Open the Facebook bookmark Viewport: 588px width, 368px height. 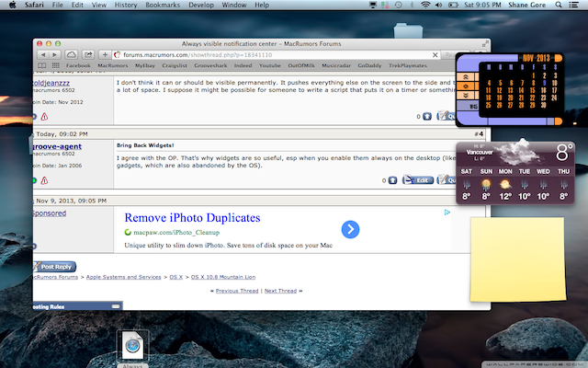[x=78, y=65]
